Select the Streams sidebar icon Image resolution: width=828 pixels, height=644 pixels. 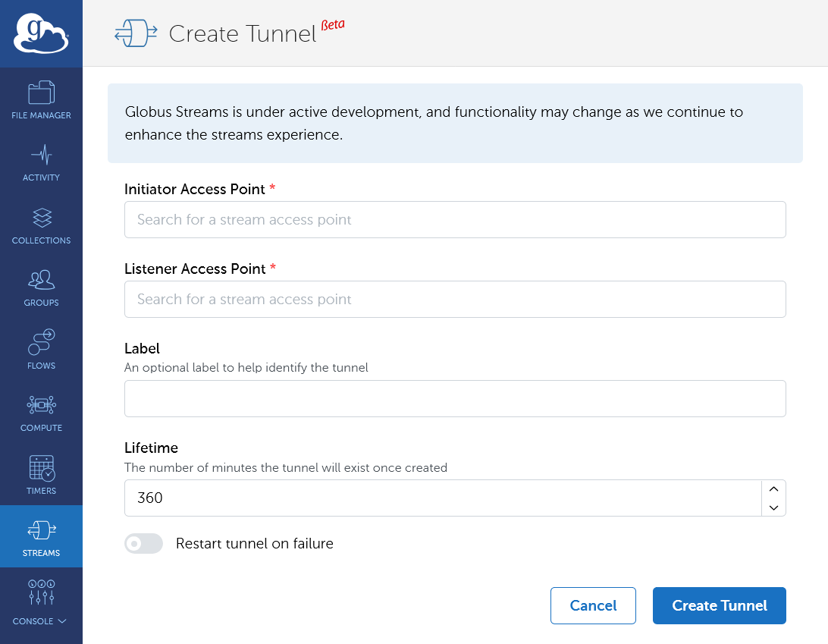click(41, 536)
